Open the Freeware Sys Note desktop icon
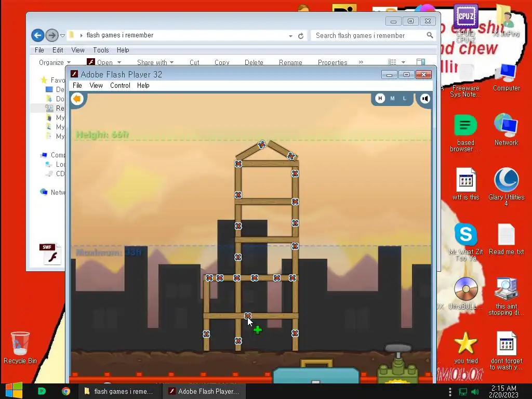 465,81
